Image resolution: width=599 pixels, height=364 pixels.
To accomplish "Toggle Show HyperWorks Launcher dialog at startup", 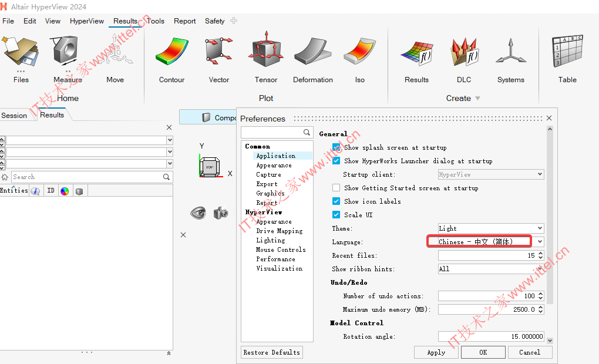I will [x=336, y=161].
